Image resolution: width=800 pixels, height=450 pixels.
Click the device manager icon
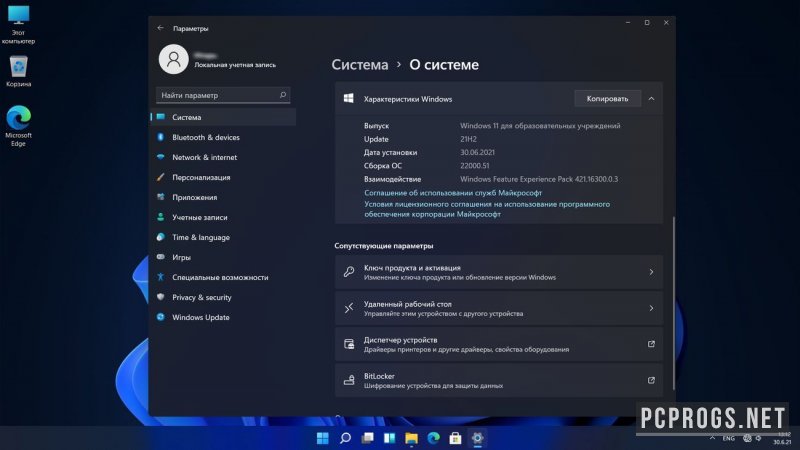pos(349,344)
